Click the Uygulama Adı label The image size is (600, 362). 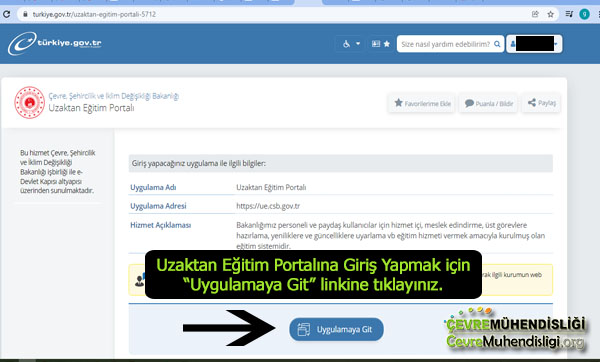point(153,187)
